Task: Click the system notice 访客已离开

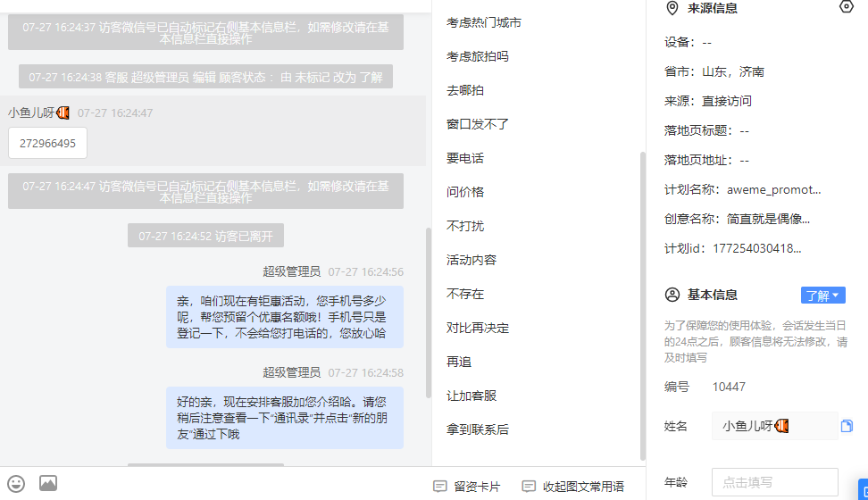Action: (206, 236)
